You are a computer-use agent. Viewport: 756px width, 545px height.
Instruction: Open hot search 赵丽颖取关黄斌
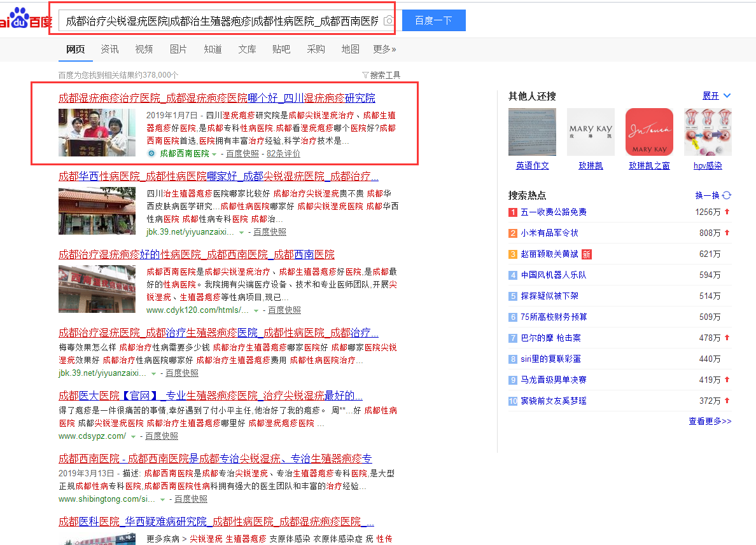click(549, 254)
